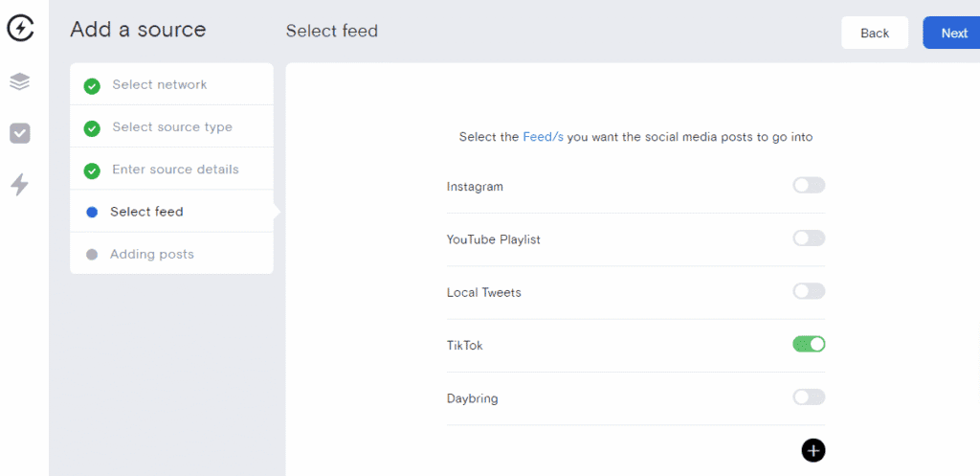
Task: Click the TikTok feed name
Action: click(x=465, y=346)
